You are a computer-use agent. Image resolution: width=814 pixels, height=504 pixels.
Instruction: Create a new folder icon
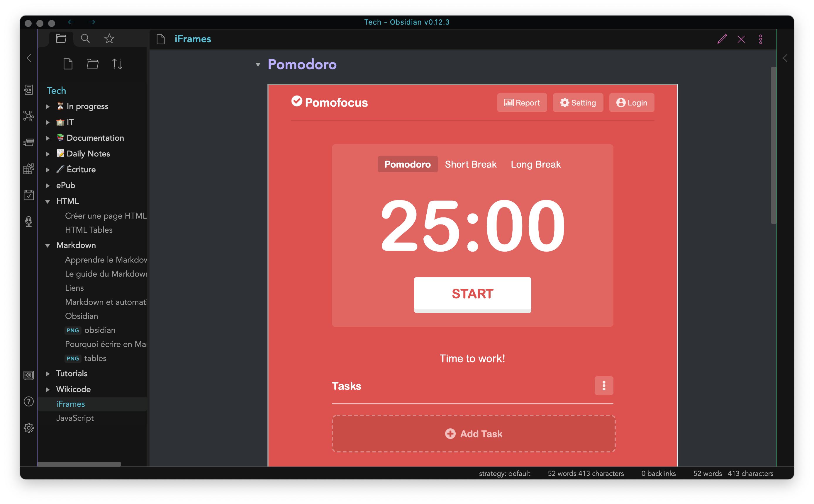pyautogui.click(x=92, y=64)
